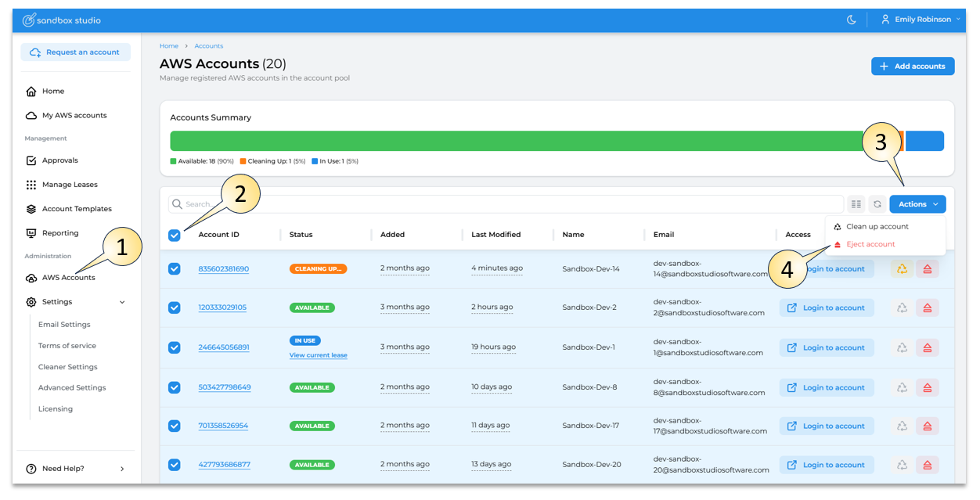The height and width of the screenshot is (500, 980).
Task: Collapse the Settings sidebar group
Action: coord(75,302)
